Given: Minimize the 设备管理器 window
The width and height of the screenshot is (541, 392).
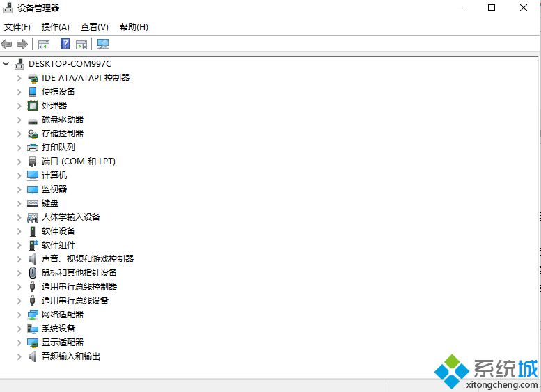Looking at the screenshot, I should coord(460,8).
